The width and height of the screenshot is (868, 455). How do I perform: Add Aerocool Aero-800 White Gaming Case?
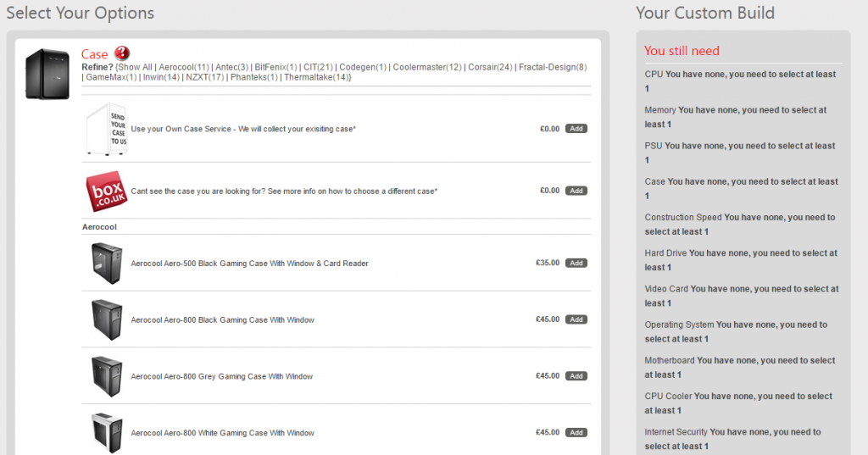coord(576,432)
